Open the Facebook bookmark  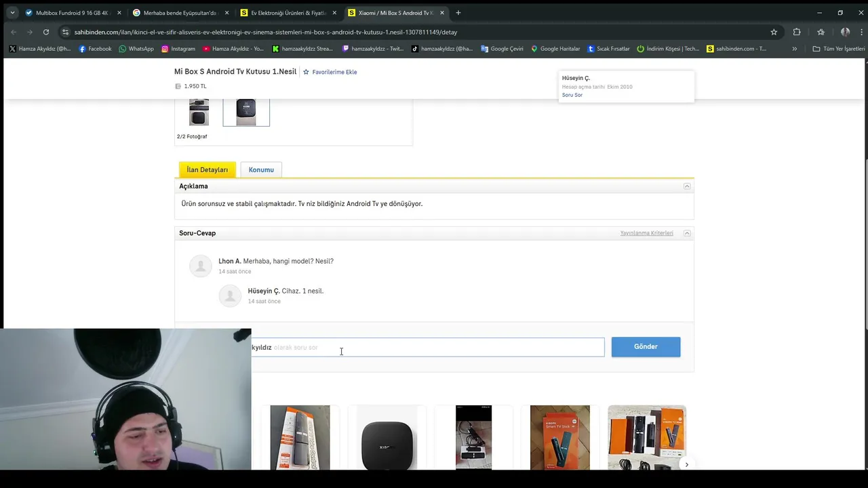(95, 49)
